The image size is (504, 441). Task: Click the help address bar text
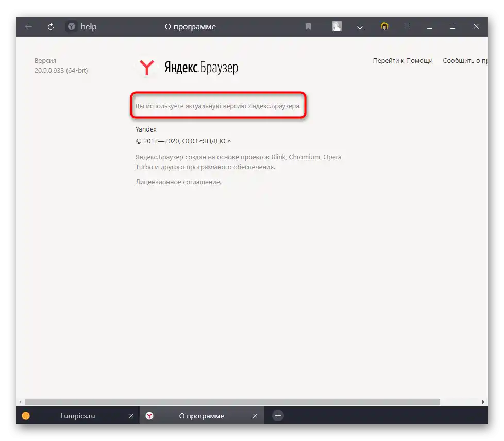click(x=89, y=27)
